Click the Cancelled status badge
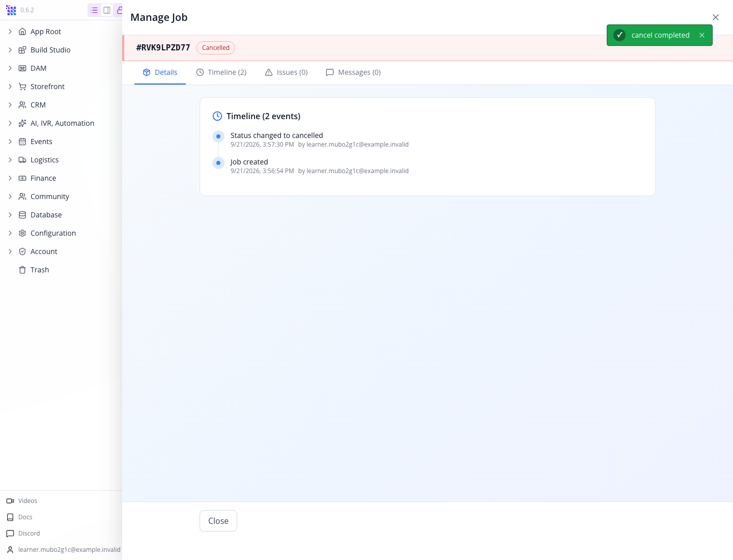The height and width of the screenshot is (560, 733). pyautogui.click(x=216, y=48)
